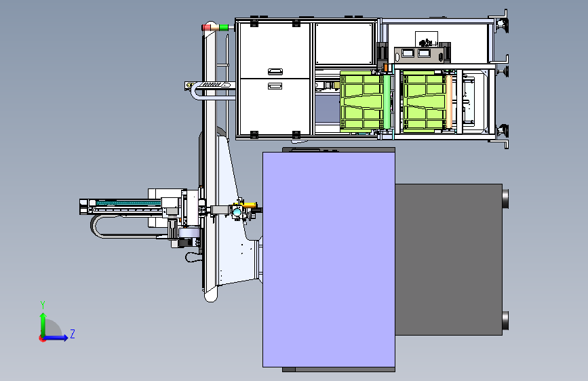588x381 pixels.
Task: Select the upper drawer handle on cabinet
Action: pyautogui.click(x=275, y=71)
